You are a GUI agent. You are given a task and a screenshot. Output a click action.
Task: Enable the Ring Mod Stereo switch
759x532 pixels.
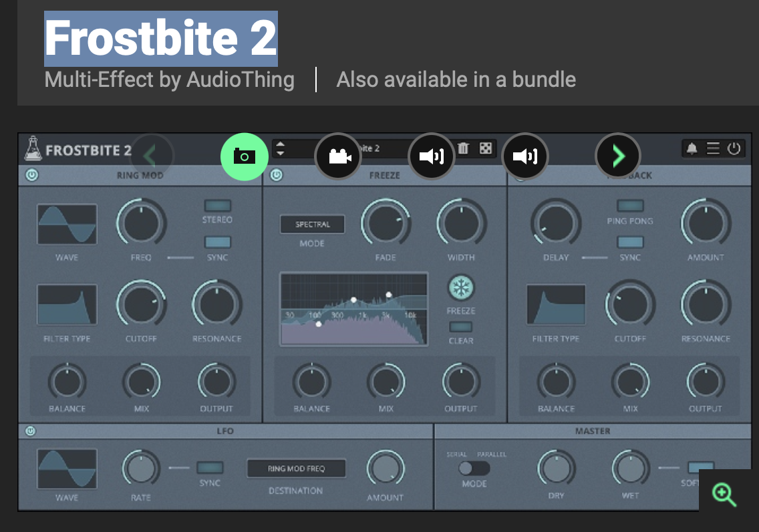(218, 205)
